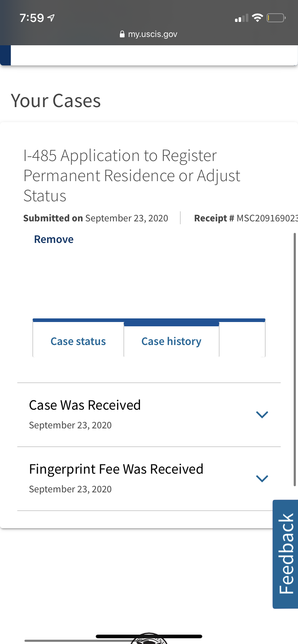Viewport: 298px width, 644px height.
Task: Open the blue Feedback side button
Action: [x=285, y=554]
